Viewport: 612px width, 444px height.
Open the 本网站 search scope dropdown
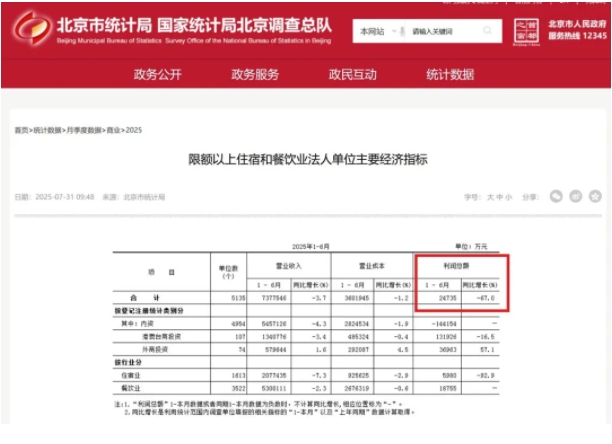point(377,32)
